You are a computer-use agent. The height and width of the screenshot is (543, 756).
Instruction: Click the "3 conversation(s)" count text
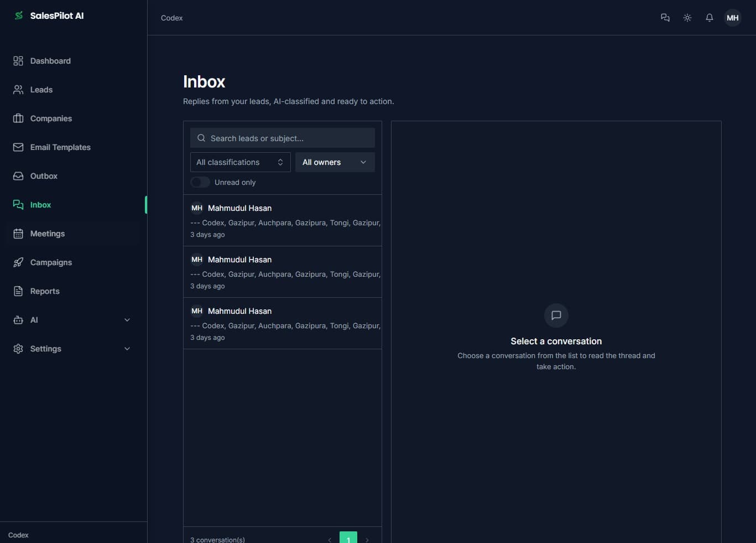[x=217, y=540]
